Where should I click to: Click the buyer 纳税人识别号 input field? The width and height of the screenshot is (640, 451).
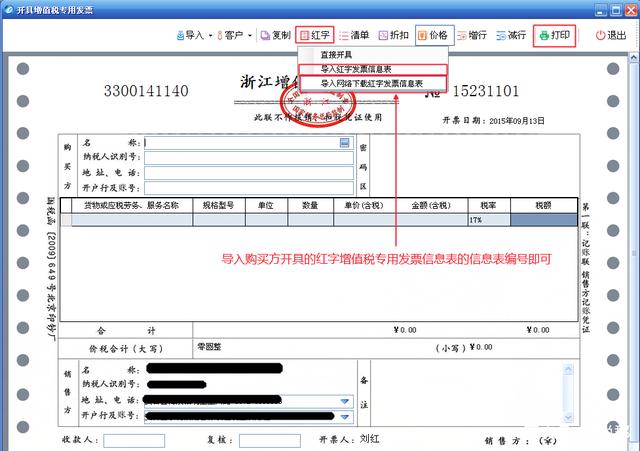point(249,158)
